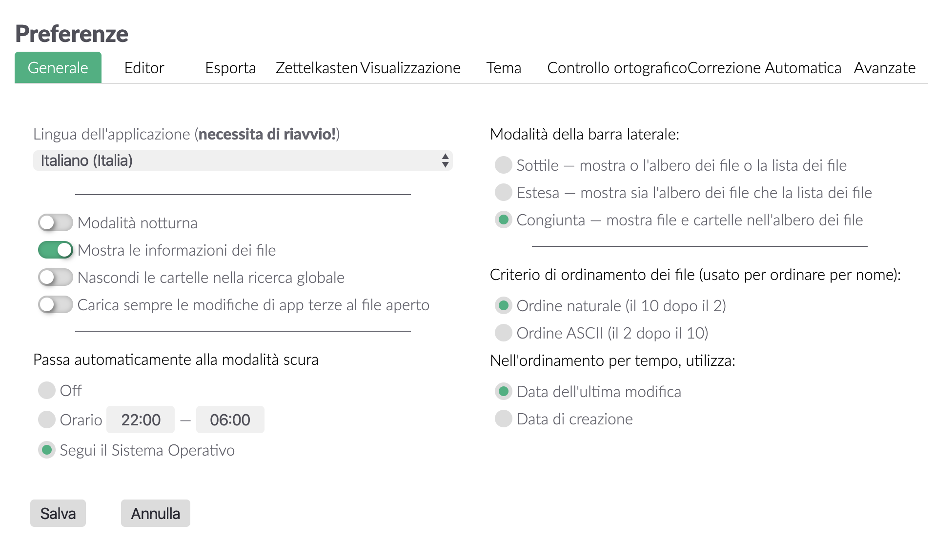The height and width of the screenshot is (560, 936).
Task: Enable the Modalità notturna toggle
Action: pyautogui.click(x=55, y=223)
